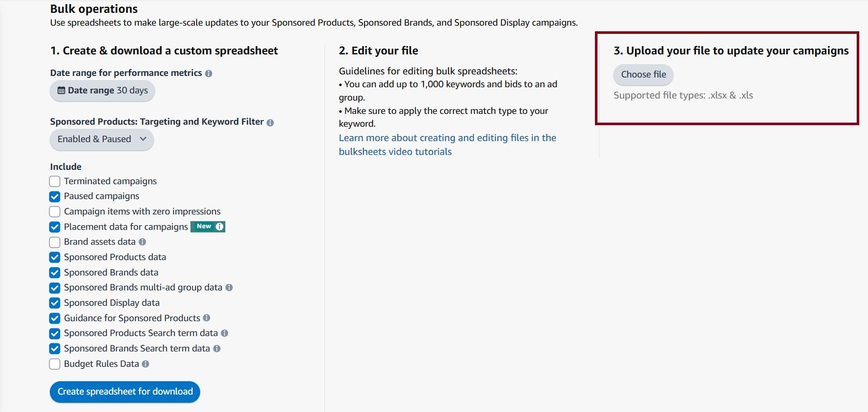Screen dimensions: 868x412
Task: Click the info icon beside Brand assets data
Action: pyautogui.click(x=143, y=242)
